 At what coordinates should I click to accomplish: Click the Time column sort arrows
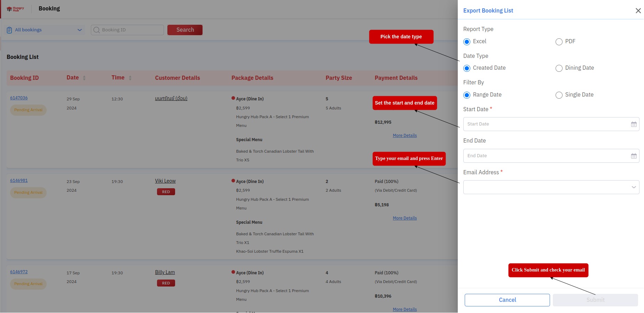pos(130,78)
